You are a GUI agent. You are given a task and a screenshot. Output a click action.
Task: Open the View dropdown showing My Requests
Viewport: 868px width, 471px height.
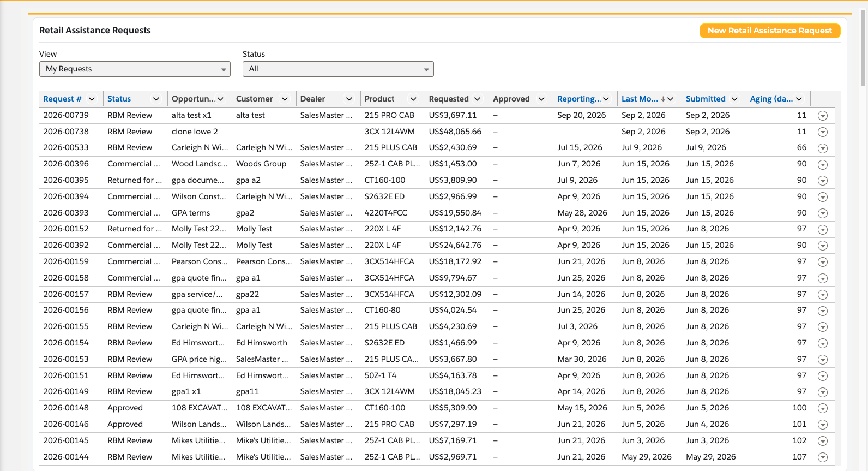pos(135,69)
